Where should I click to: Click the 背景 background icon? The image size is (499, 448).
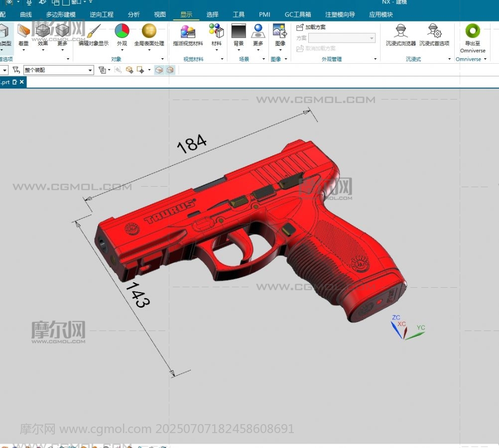click(x=239, y=31)
